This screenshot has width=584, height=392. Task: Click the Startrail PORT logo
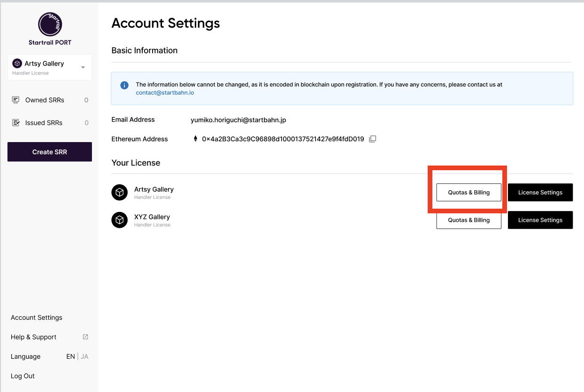click(50, 24)
